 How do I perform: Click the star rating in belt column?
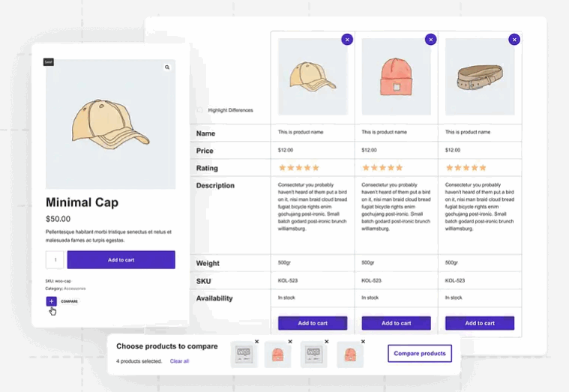click(466, 168)
